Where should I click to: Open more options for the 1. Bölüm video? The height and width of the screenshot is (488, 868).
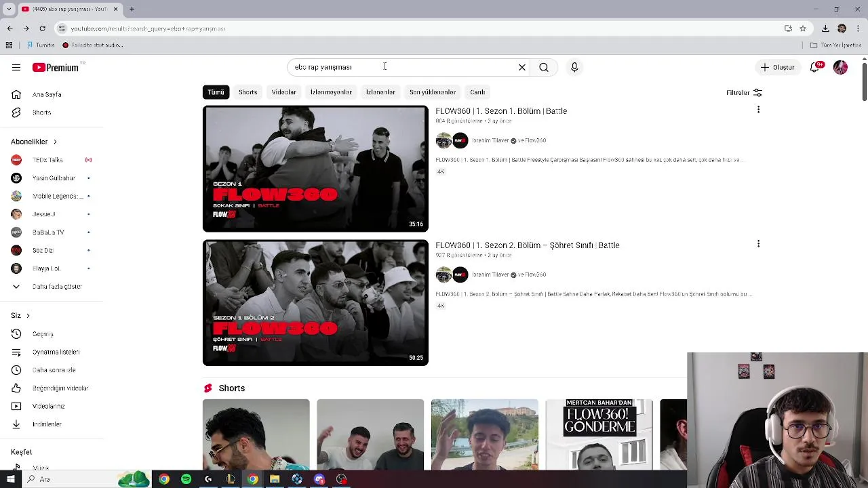[758, 110]
